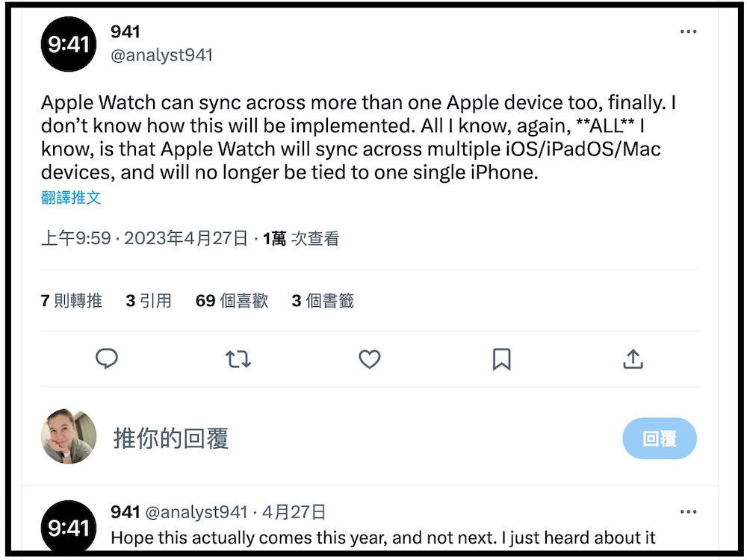Click the reply speech bubble icon

tap(107, 359)
